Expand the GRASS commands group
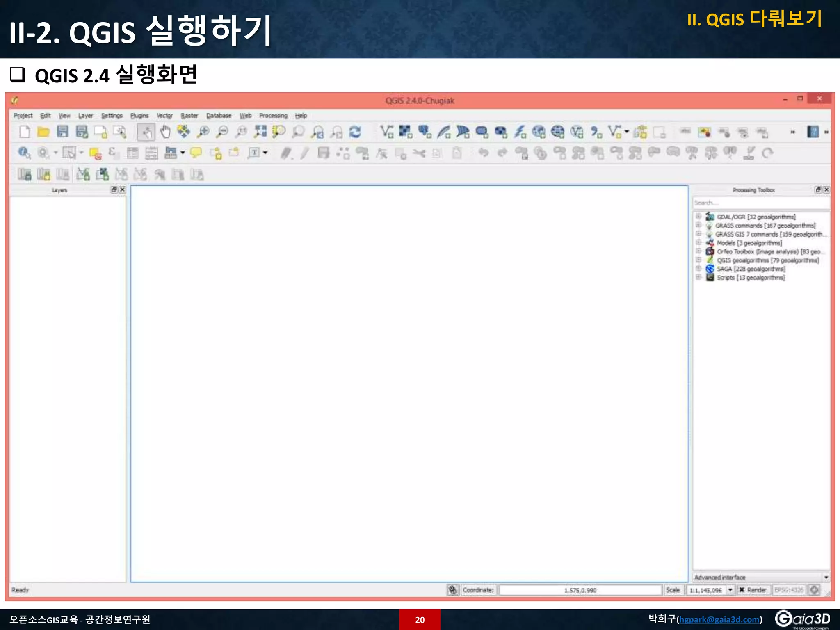The height and width of the screenshot is (630, 840). click(x=698, y=225)
